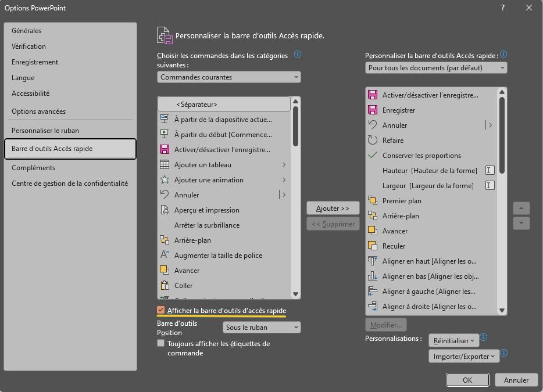Select 'Largeur [Largeur de la forme]' entry

tap(431, 185)
